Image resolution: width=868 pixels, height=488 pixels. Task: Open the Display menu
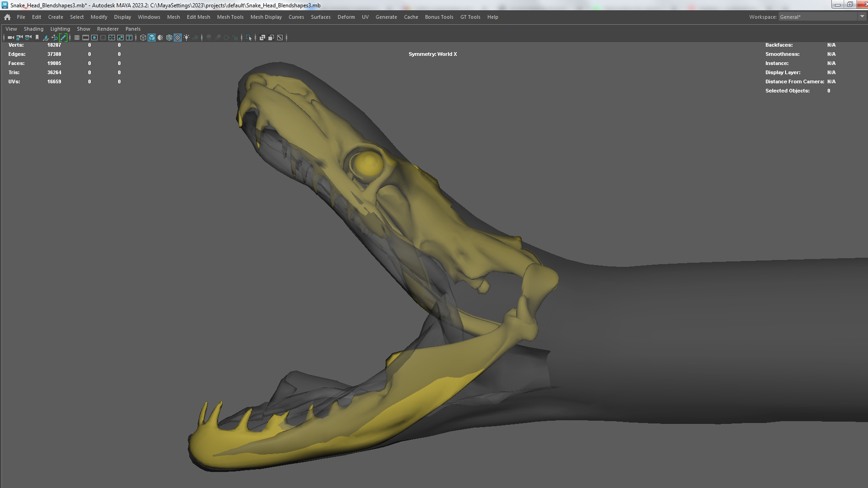(122, 17)
